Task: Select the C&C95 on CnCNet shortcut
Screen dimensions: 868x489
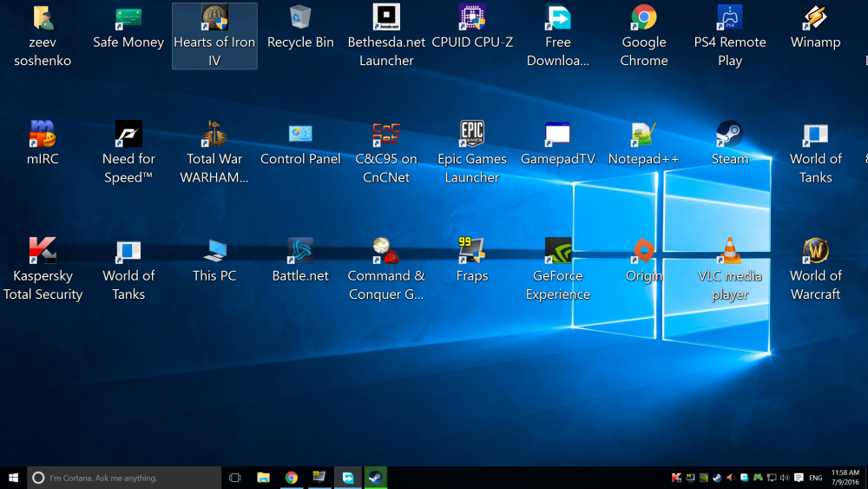Action: [386, 152]
